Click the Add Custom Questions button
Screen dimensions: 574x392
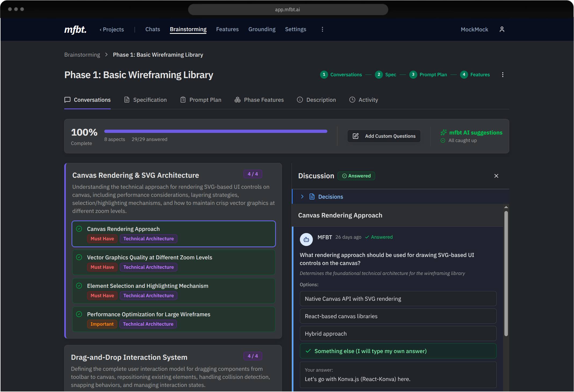pos(384,136)
